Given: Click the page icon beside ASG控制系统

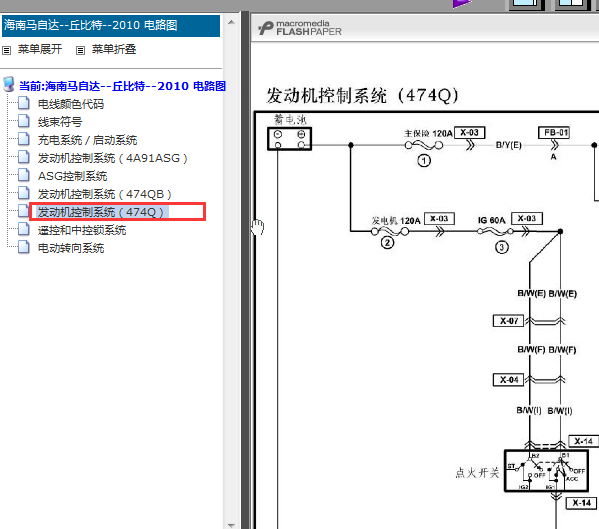Looking at the screenshot, I should click(x=24, y=175).
